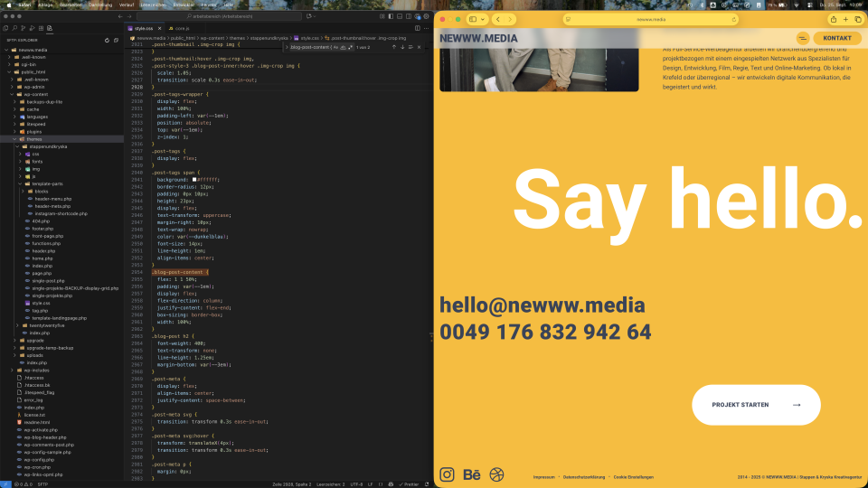This screenshot has height=488, width=868.
Task: Jump to previous find match
Action: (394, 48)
